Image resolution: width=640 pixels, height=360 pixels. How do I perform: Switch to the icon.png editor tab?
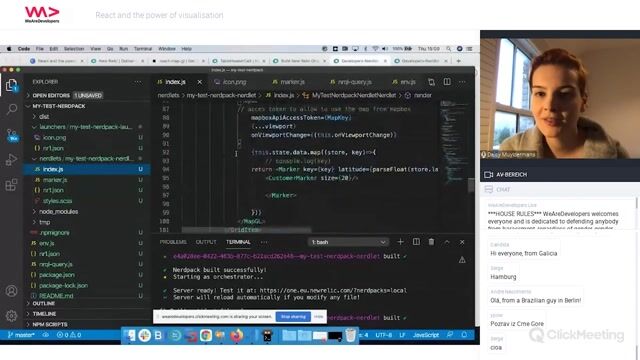point(235,82)
